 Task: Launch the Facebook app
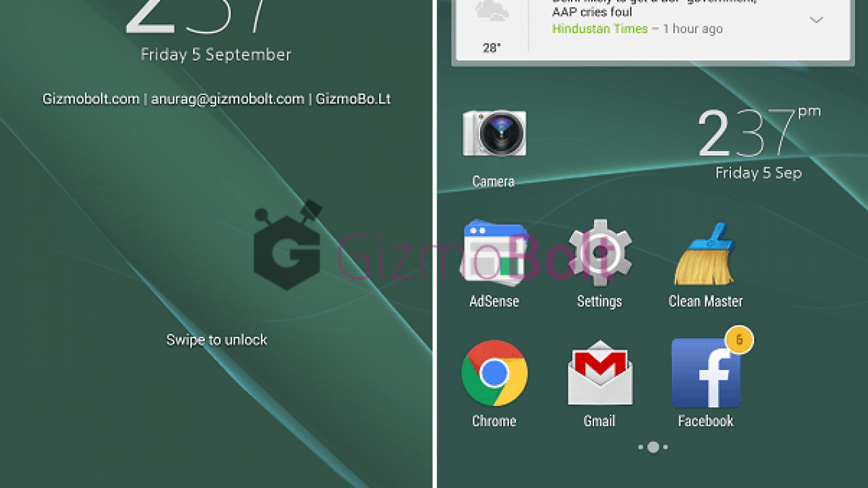click(705, 373)
